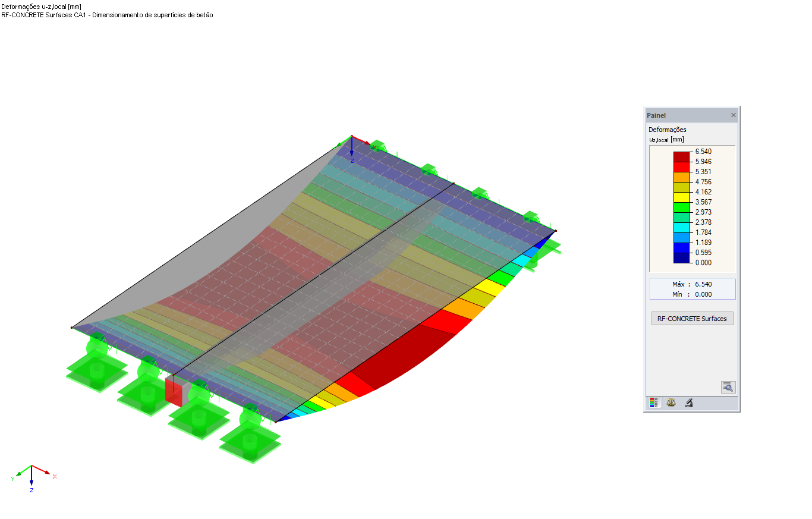Click the 0.000 legend value at scale bottom
812x519 pixels.
point(703,263)
